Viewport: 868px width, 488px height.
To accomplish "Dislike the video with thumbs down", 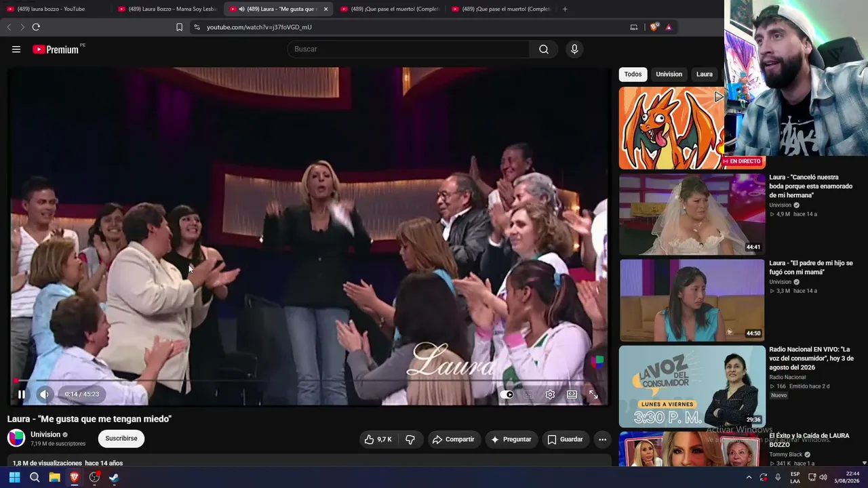I will click(x=410, y=439).
